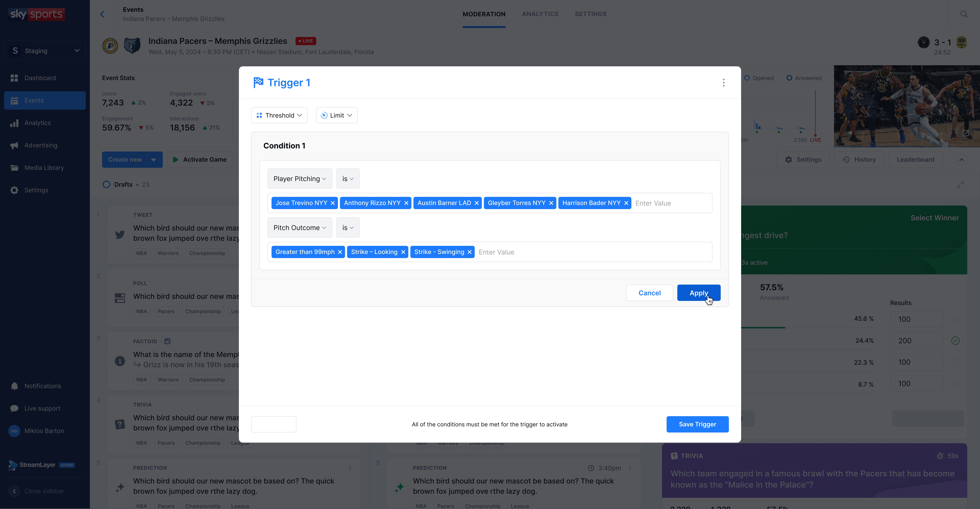The height and width of the screenshot is (509, 980).
Task: Open Media Library folder in sidebar
Action: click(x=14, y=168)
